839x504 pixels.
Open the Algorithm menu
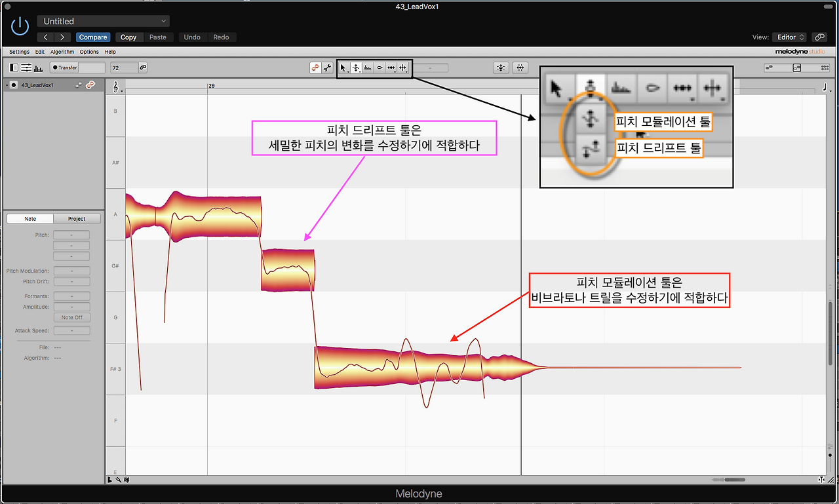click(x=62, y=52)
